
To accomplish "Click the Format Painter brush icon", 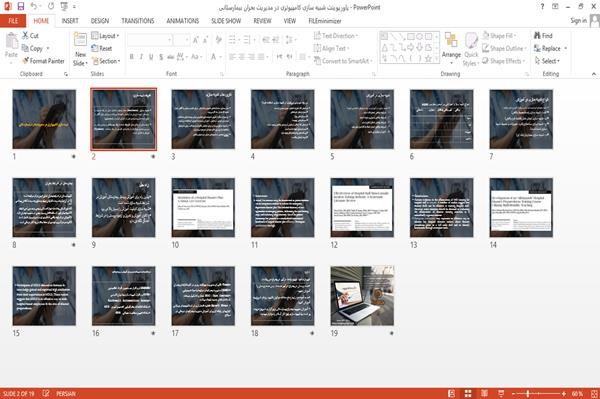I will click(x=26, y=61).
